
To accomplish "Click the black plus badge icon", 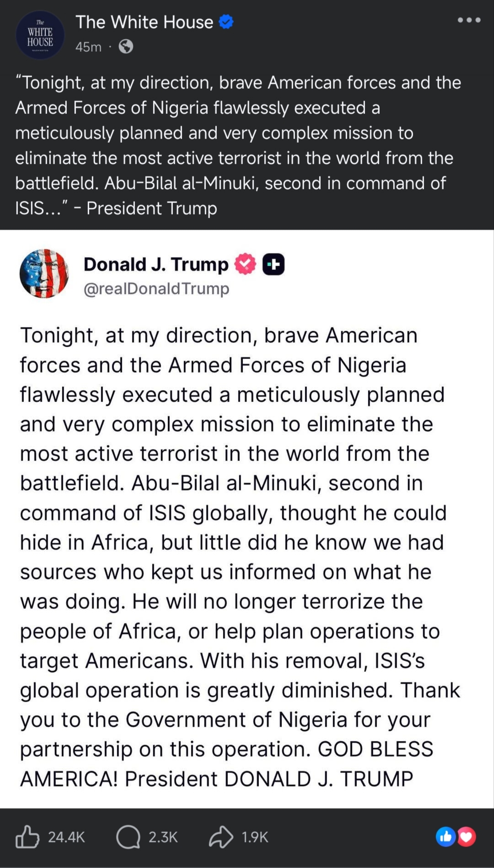I will 274,264.
